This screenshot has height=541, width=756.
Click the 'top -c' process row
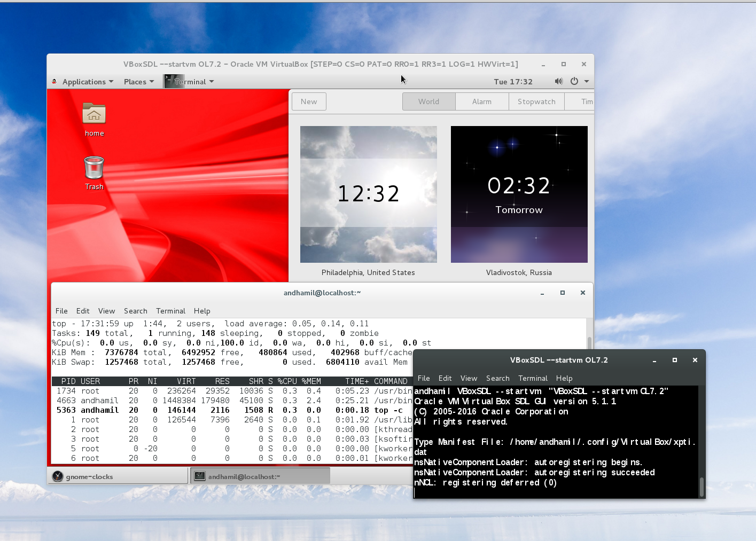click(x=232, y=410)
